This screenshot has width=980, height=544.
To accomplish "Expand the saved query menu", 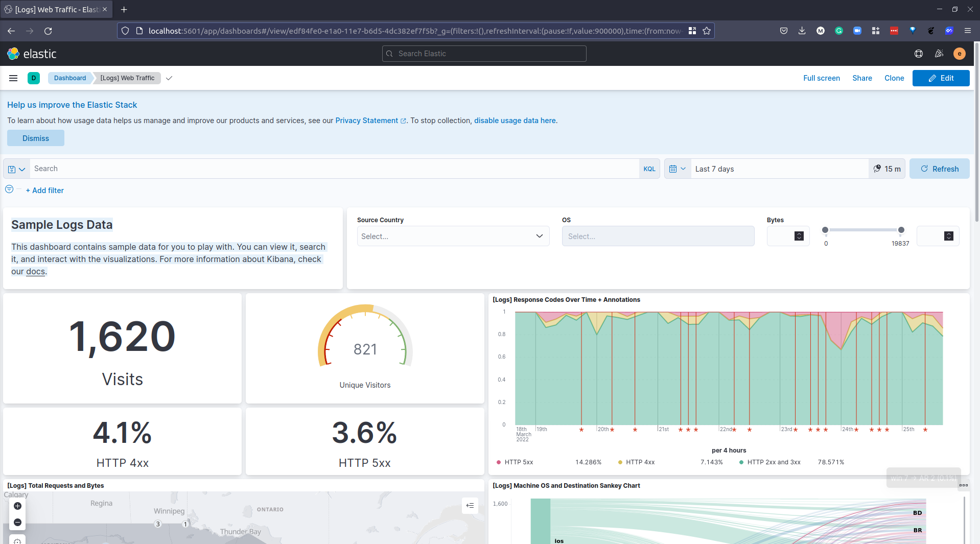I will point(16,169).
